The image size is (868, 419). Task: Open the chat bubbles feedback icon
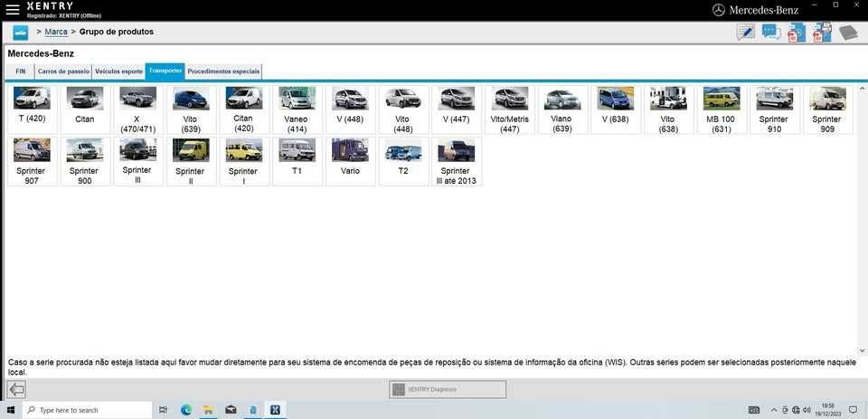pos(770,33)
